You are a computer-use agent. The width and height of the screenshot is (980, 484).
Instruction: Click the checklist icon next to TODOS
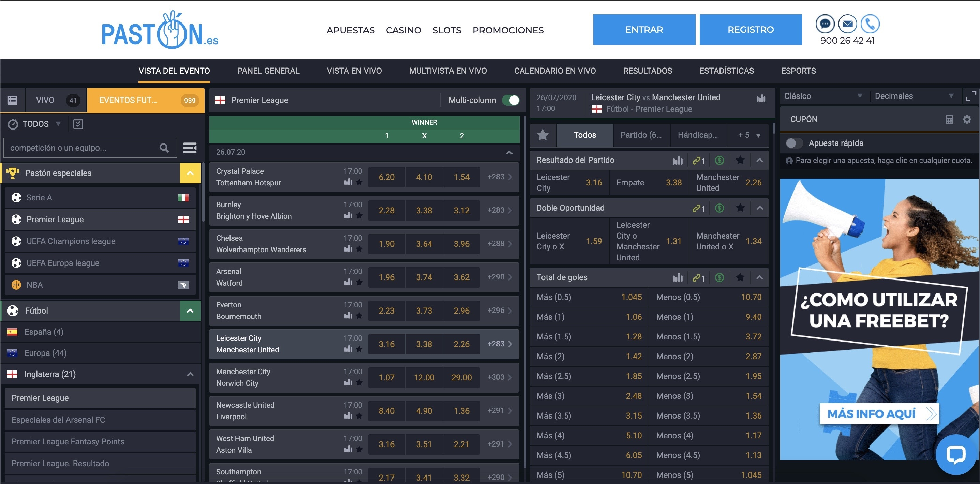click(x=78, y=124)
